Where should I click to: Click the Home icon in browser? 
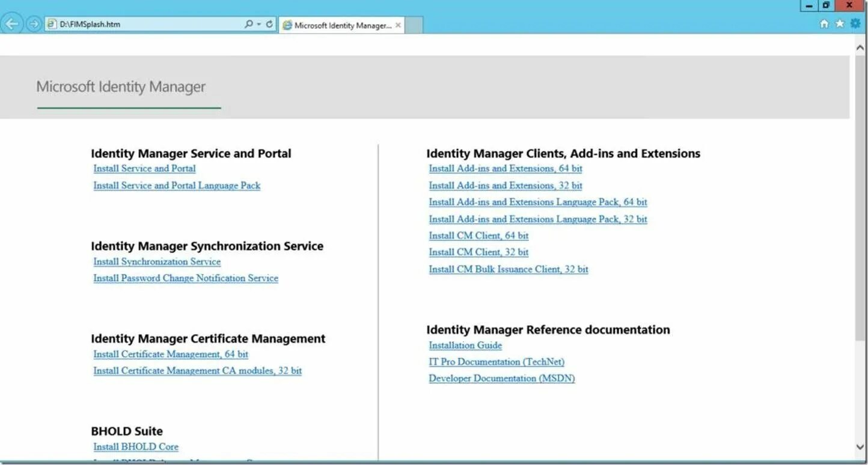click(824, 24)
